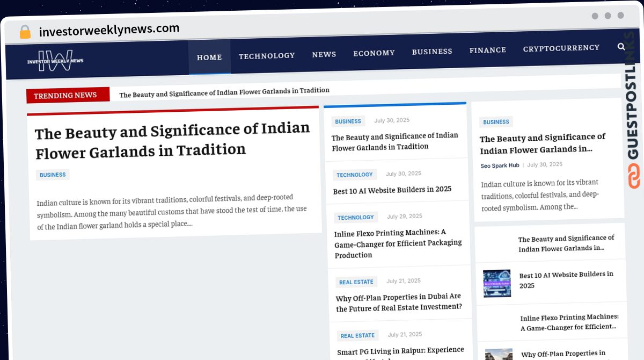Viewport: 644px width, 360px height.
Task: Select the ECONOMY menu item
Action: [374, 53]
